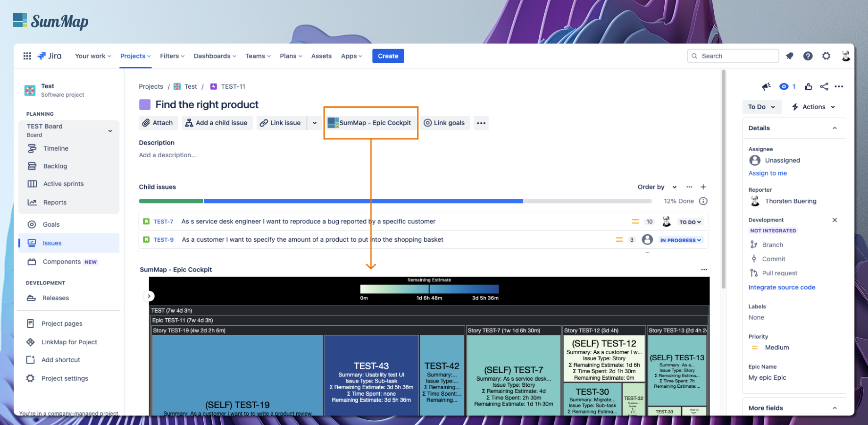Image resolution: width=868 pixels, height=425 pixels.
Task: Collapse the More fields section
Action: [835, 408]
